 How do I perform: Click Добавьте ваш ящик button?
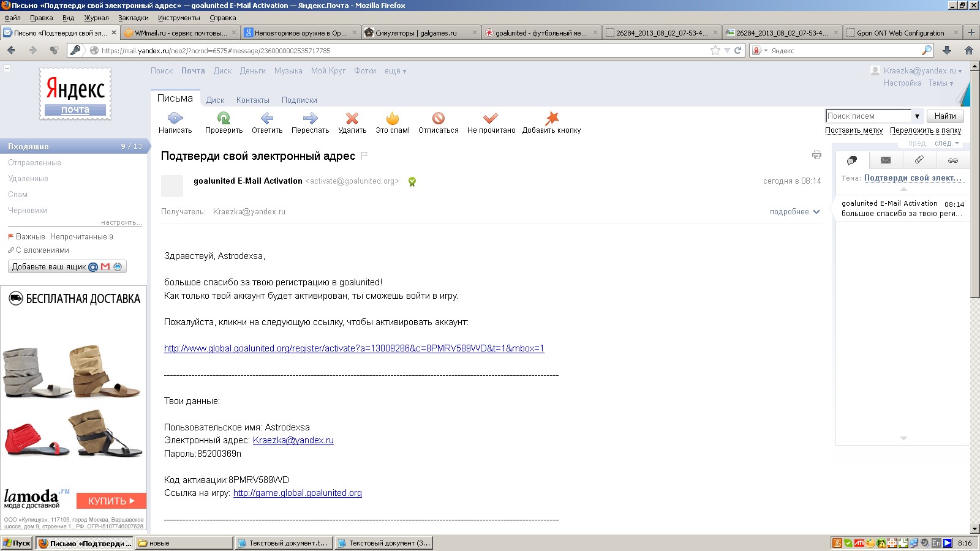(x=67, y=267)
